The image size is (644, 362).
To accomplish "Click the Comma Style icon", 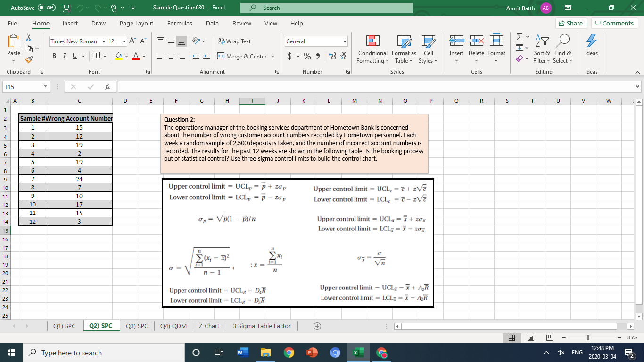I will [317, 55].
